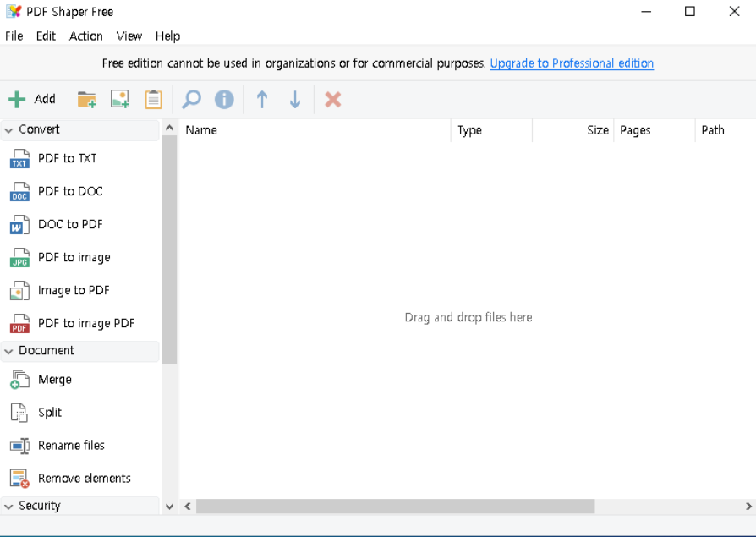Click the green JPG PDF to image icon
Screen dimensions: 756x537
click(19, 257)
